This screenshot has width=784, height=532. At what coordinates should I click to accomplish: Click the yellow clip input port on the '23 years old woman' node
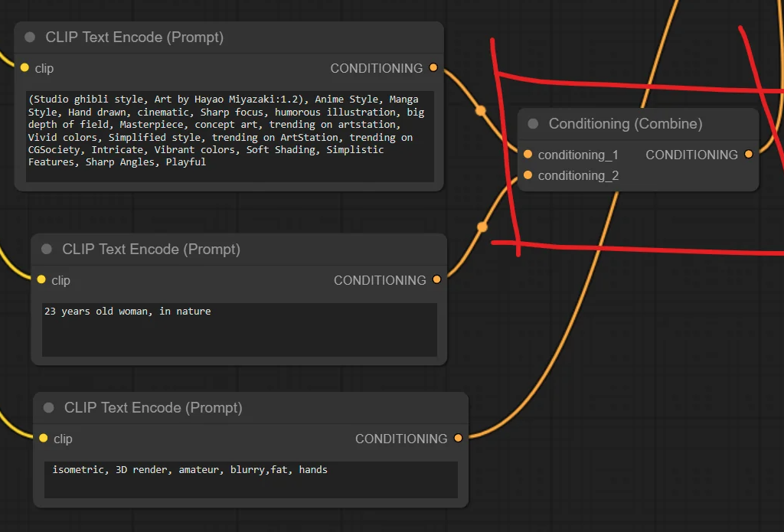point(41,279)
